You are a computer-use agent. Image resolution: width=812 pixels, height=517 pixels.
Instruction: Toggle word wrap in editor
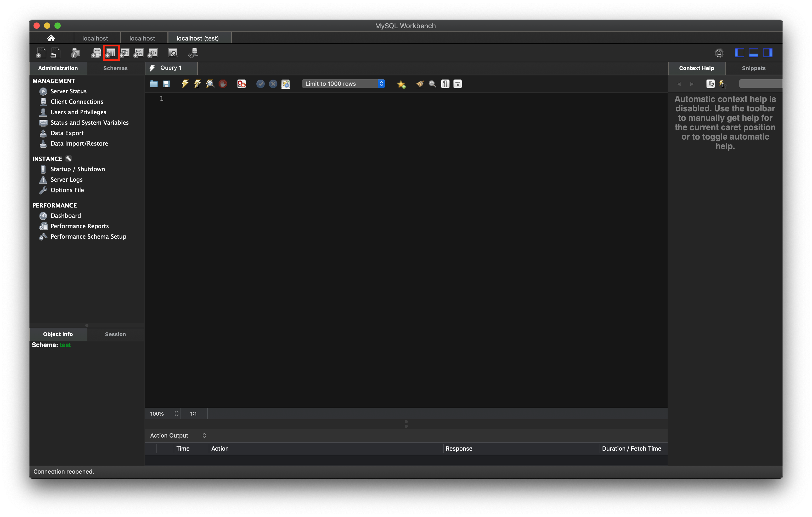click(x=458, y=84)
